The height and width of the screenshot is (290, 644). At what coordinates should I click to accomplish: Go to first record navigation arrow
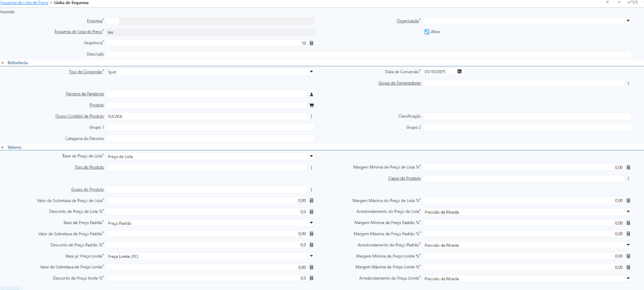pos(607,3)
